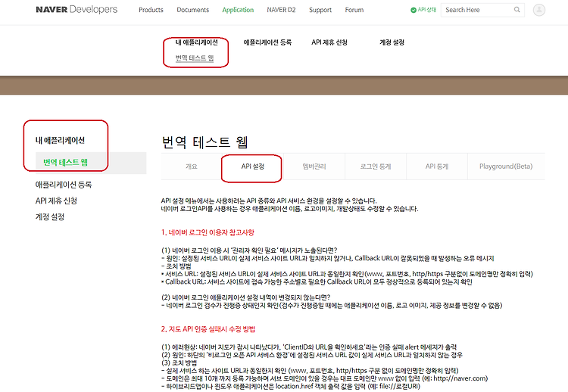Click the 번역 테스트 웹 page title

204,142
